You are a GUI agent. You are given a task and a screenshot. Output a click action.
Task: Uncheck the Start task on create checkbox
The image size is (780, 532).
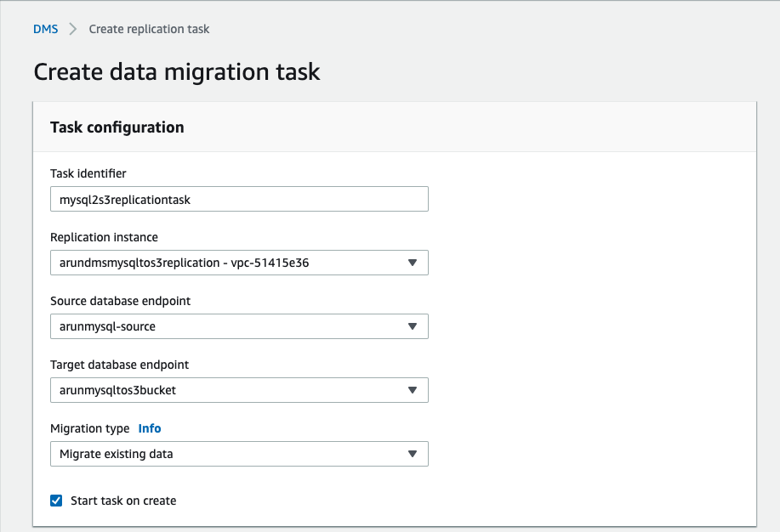click(x=56, y=501)
